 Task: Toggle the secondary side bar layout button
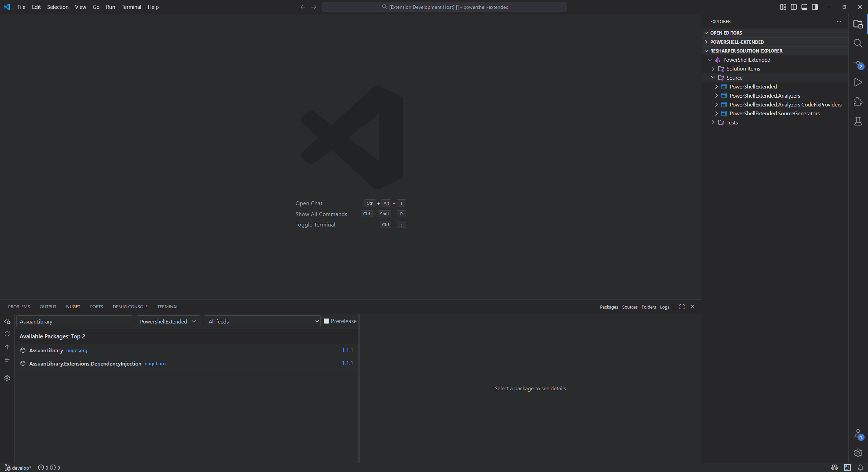pyautogui.click(x=815, y=7)
